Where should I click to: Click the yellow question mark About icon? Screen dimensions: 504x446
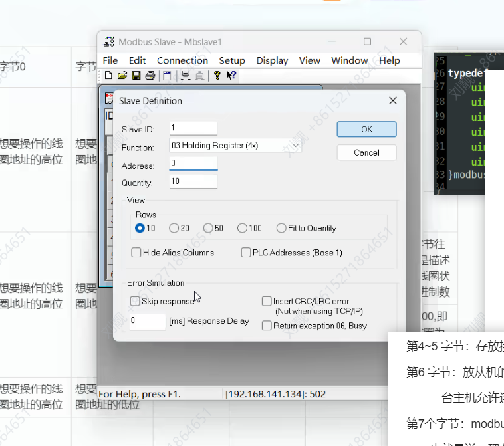[217, 76]
